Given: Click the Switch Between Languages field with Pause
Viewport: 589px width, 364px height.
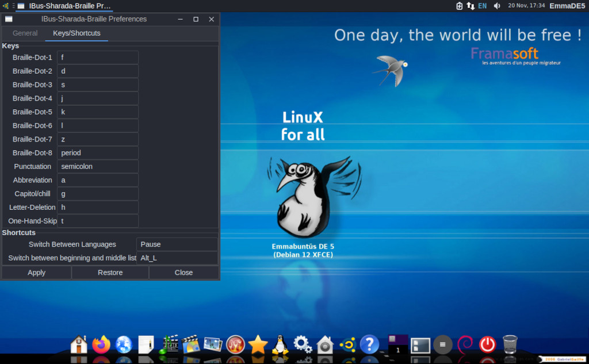Looking at the screenshot, I should (x=177, y=244).
